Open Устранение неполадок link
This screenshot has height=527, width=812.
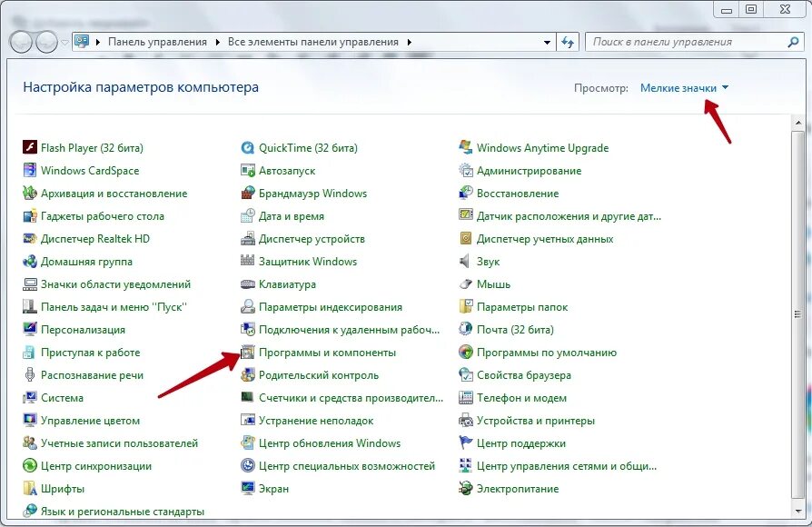coord(316,421)
